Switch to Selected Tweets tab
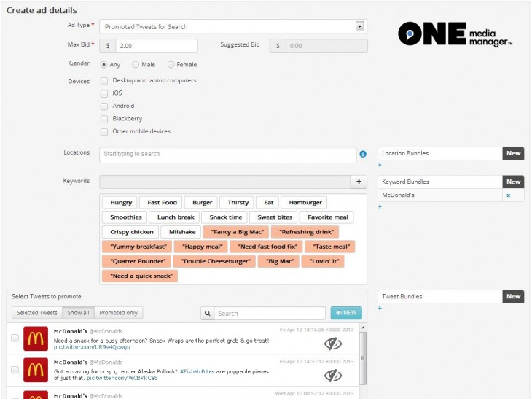Screen dimensions: 532x399 [37, 313]
